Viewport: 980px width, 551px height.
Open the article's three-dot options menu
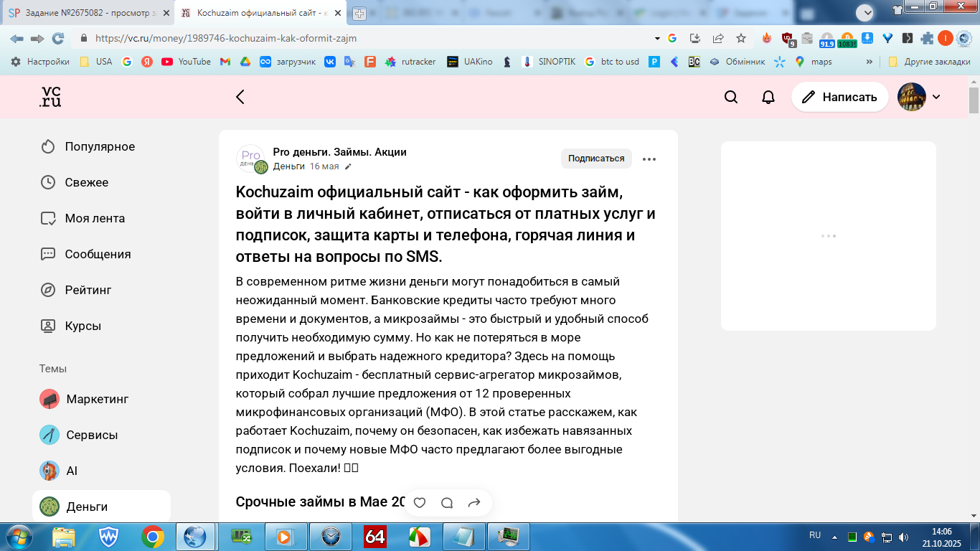point(649,159)
